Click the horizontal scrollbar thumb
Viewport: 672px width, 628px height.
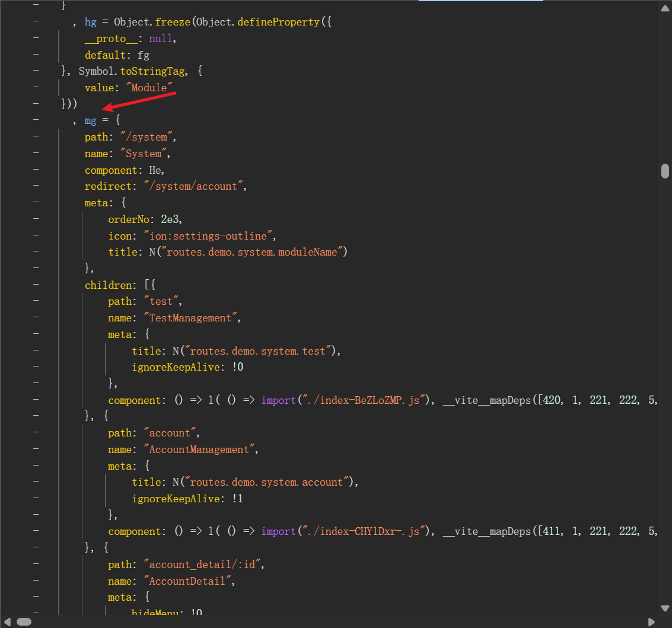coord(24,621)
